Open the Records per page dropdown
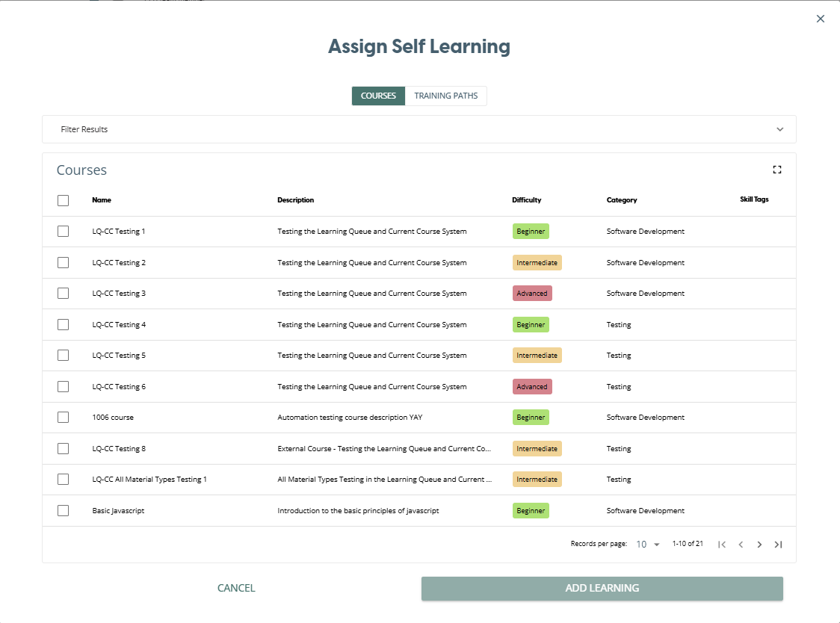The height and width of the screenshot is (623, 840). coord(648,545)
